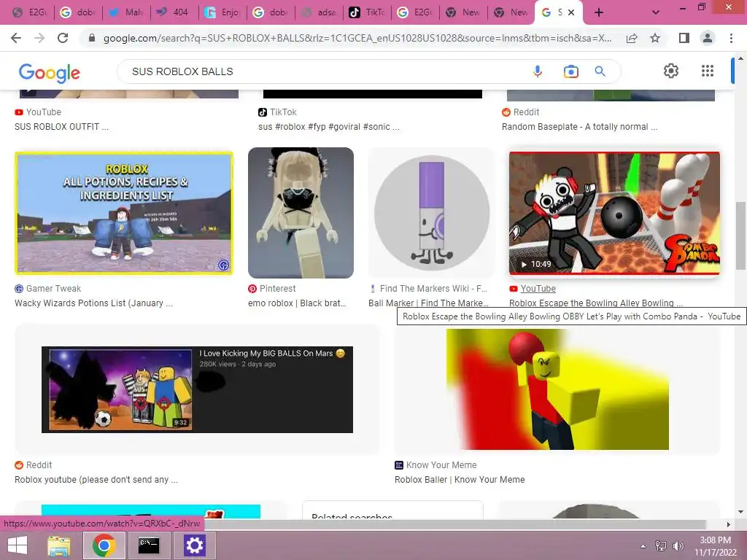The width and height of the screenshot is (747, 560).
Task: Search by image with the camera icon
Action: click(x=570, y=71)
